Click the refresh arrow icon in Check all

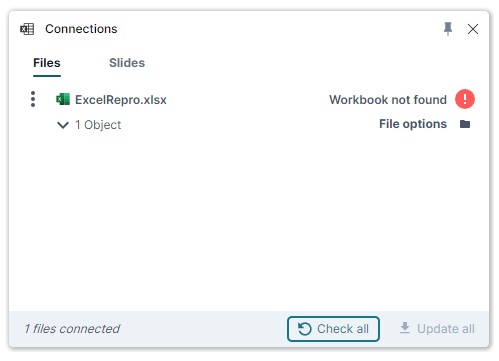pyautogui.click(x=304, y=329)
